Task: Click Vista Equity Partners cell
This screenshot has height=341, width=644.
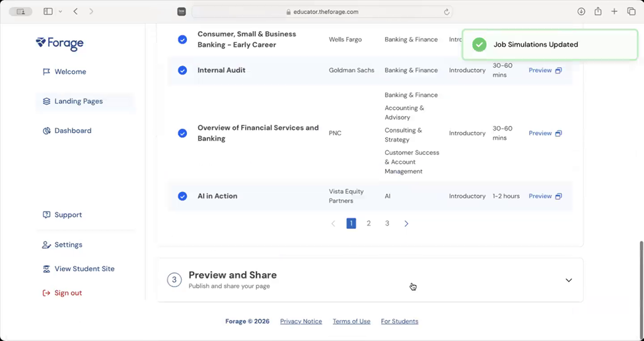Action: (346, 197)
